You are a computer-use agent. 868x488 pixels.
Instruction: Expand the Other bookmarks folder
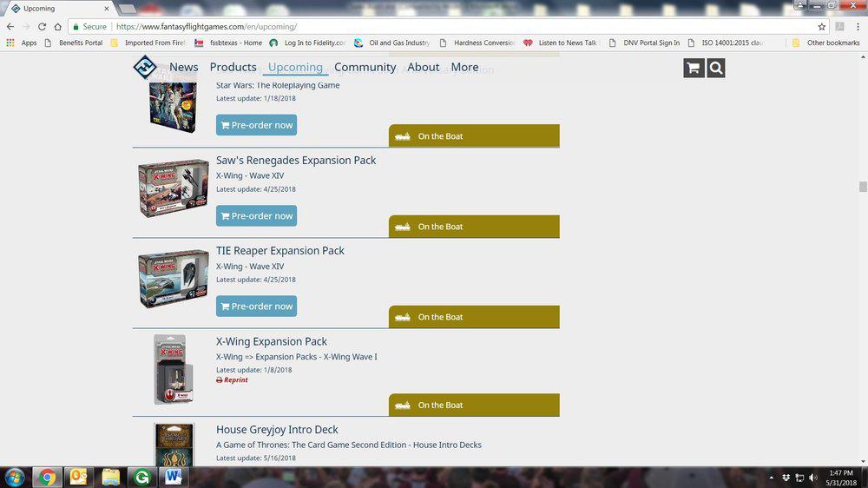[825, 43]
